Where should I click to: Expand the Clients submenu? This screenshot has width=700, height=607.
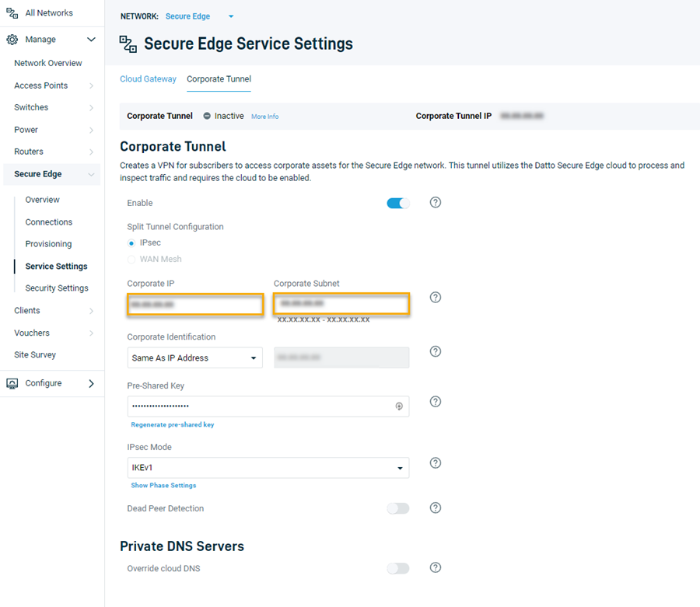[91, 311]
